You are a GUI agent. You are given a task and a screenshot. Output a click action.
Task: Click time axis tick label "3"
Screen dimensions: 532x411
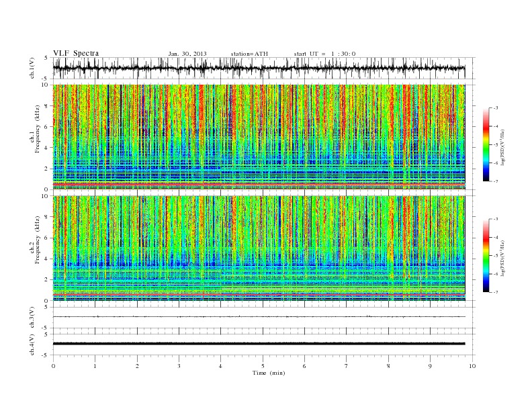[x=179, y=366]
